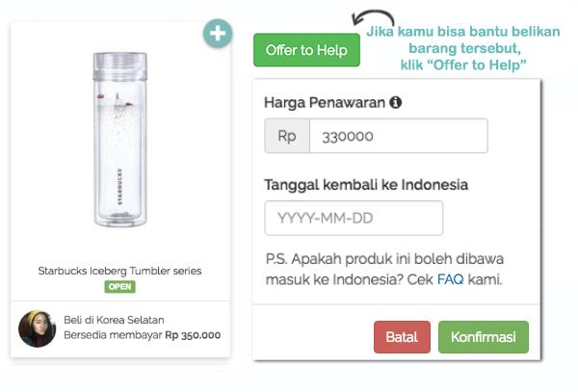Click the teal instruction text about Offer to Help
Viewport: 578px width, 392px height.
463,48
